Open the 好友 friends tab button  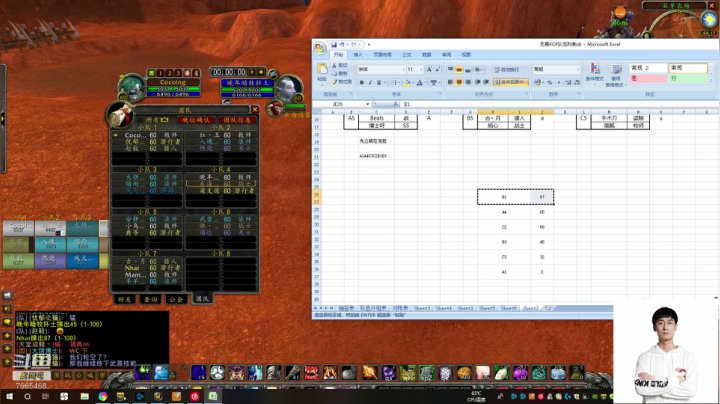pos(124,299)
